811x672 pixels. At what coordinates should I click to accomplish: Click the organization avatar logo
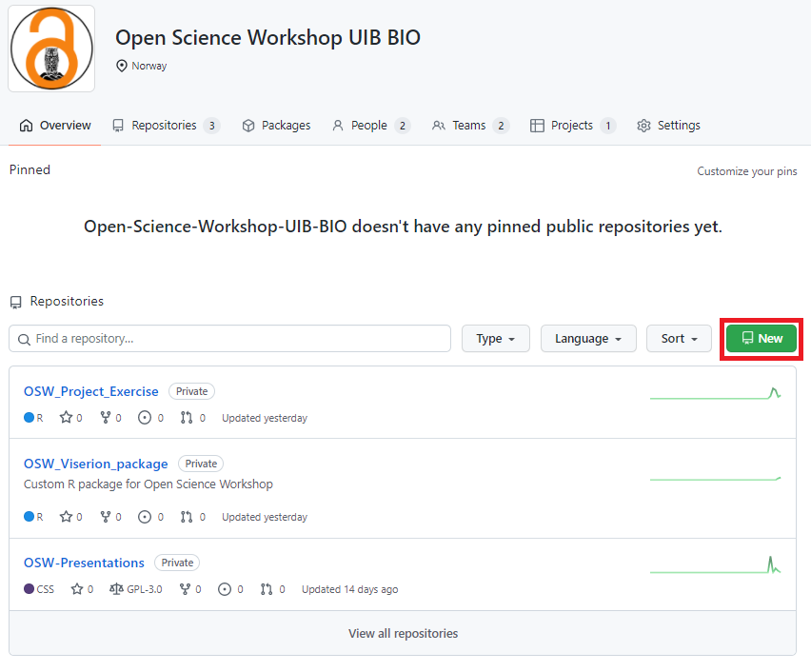click(51, 49)
